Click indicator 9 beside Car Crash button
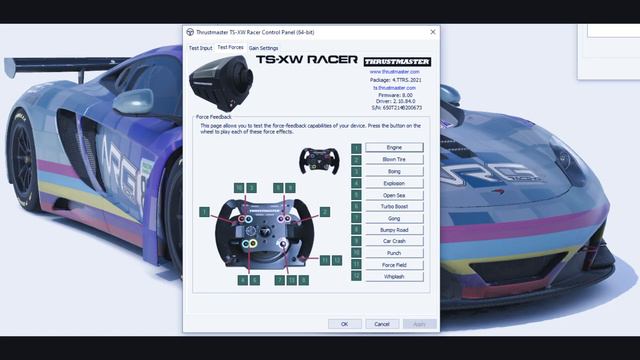 [356, 241]
